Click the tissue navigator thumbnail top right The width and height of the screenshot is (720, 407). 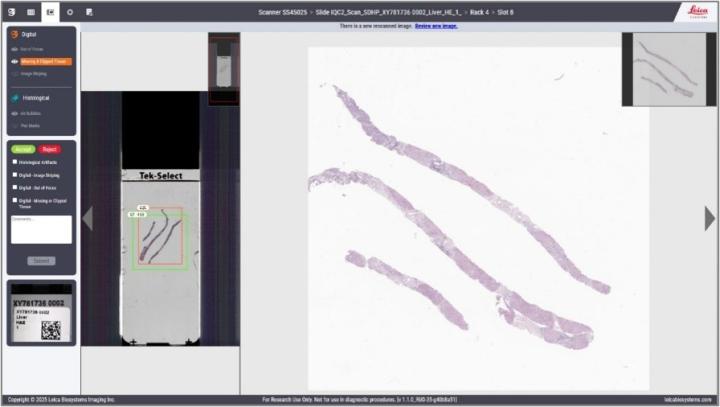(x=669, y=69)
